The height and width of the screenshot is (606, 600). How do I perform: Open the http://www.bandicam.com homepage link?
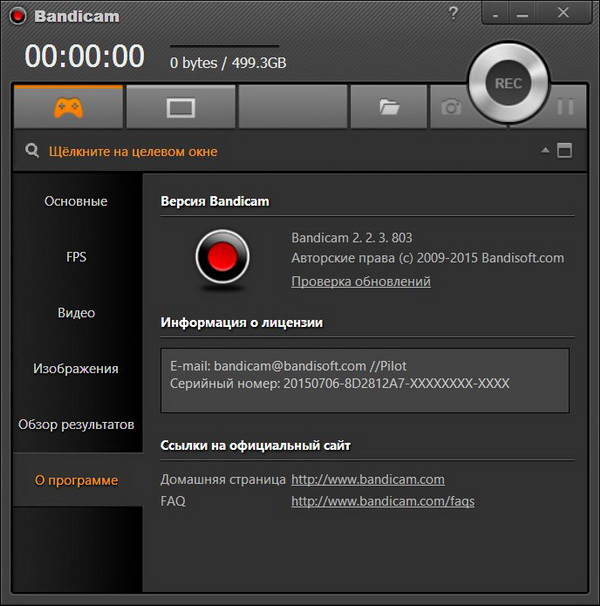[x=367, y=479]
